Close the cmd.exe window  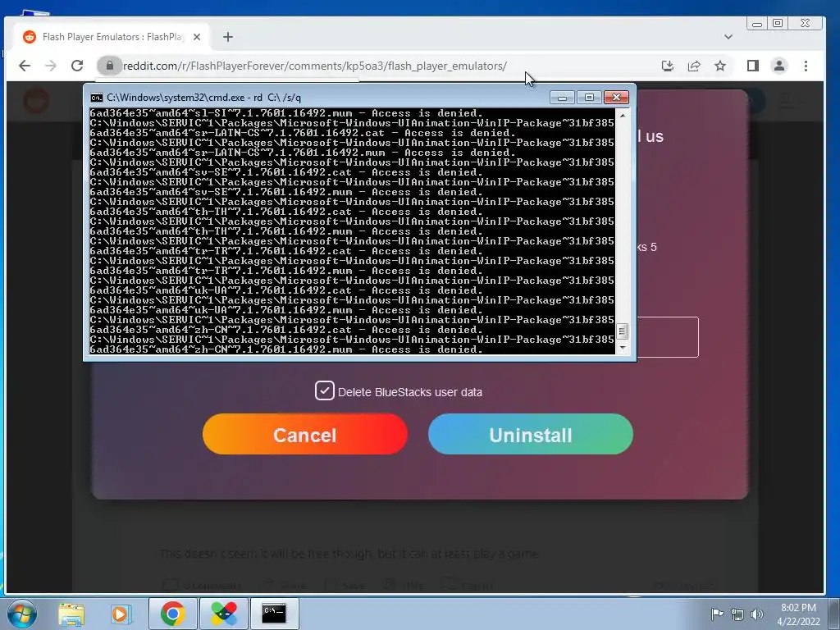(616, 97)
